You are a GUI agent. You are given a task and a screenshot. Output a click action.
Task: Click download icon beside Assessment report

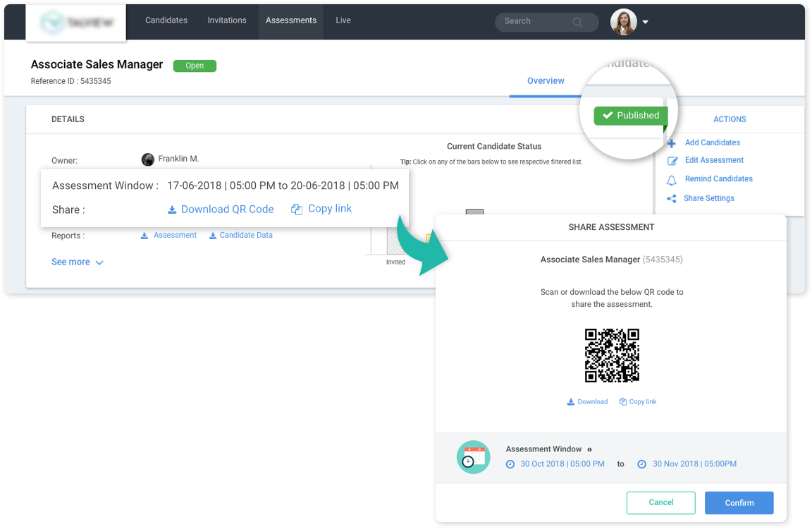(x=144, y=236)
